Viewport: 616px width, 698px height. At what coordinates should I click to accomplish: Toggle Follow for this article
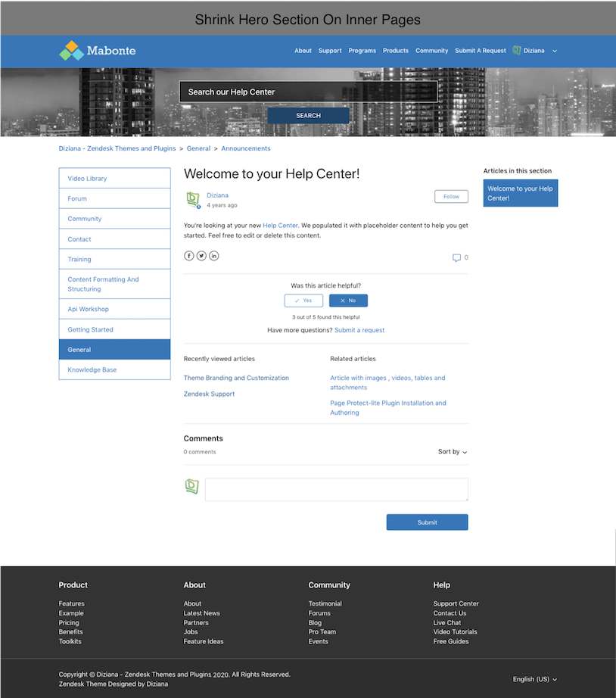pos(451,197)
